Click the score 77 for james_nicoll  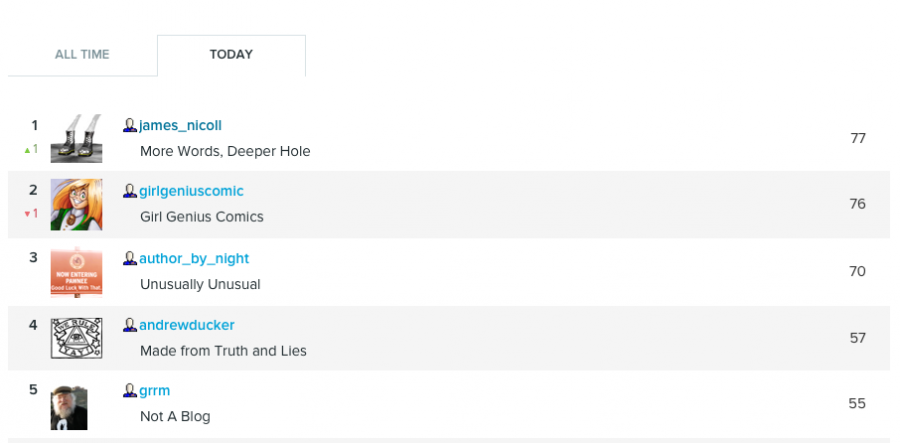[x=858, y=138]
